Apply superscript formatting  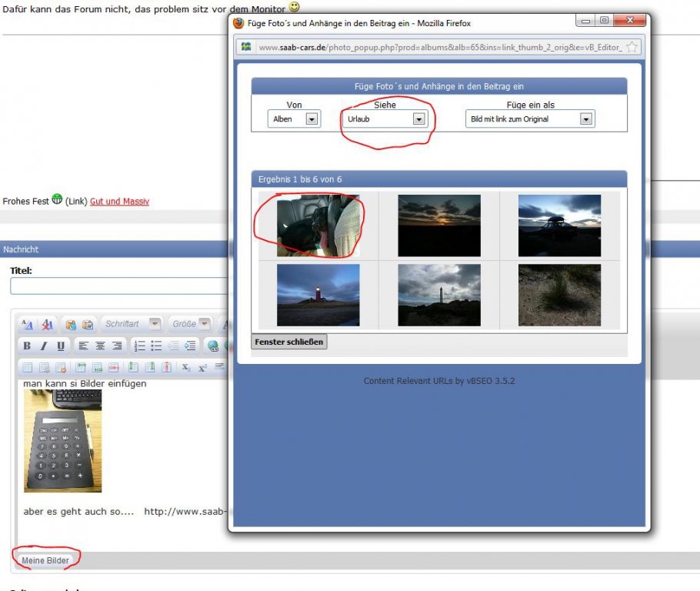click(202, 368)
